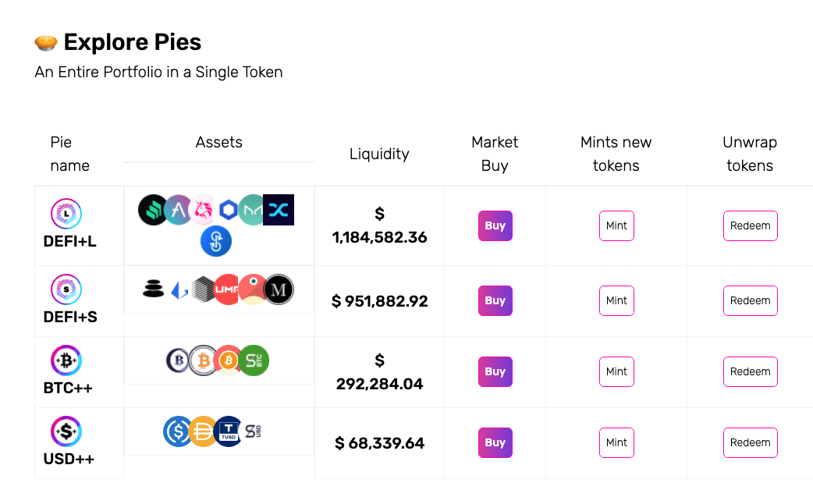Image resolution: width=813 pixels, height=504 pixels.
Task: Click the Compound token icon in DEFI+L
Action: coord(153,210)
